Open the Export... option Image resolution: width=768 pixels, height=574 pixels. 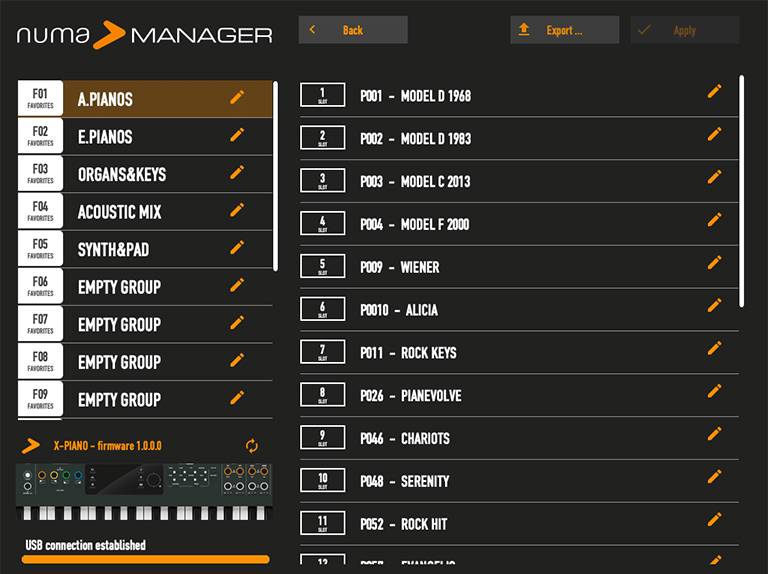point(565,30)
